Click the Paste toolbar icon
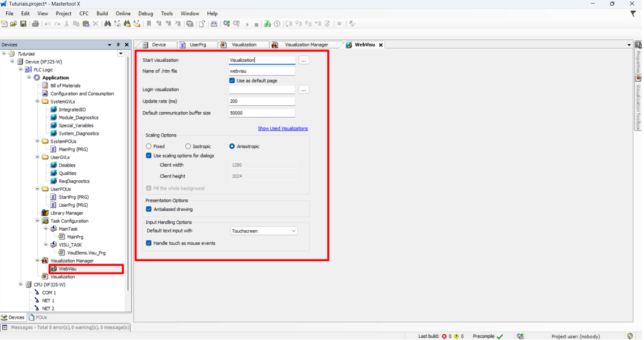This screenshot has width=644, height=340. click(86, 24)
